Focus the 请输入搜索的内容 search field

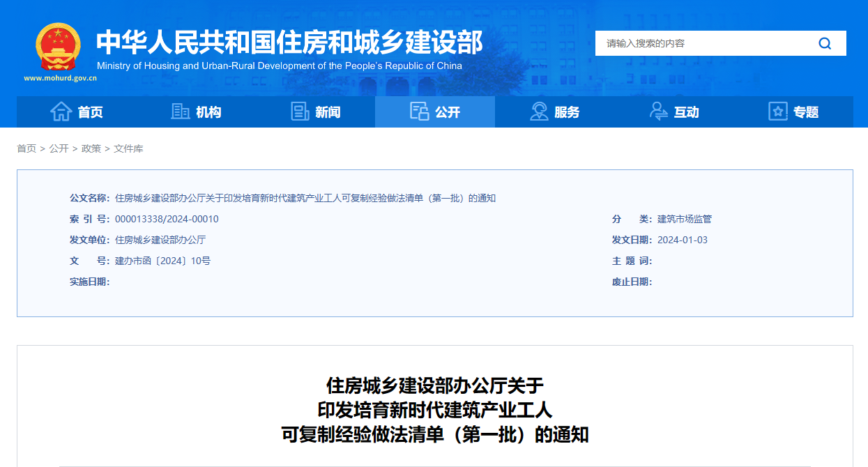704,43
